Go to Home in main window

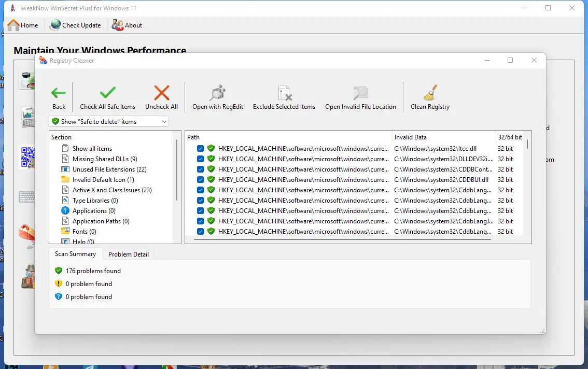pos(23,25)
